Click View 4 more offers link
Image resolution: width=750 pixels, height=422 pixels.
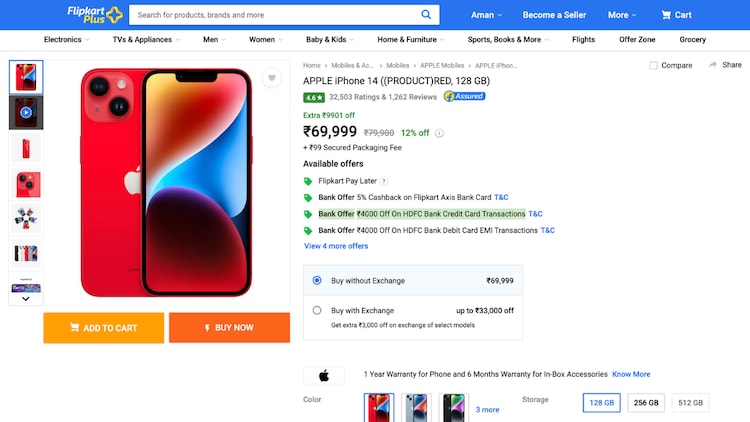(336, 246)
